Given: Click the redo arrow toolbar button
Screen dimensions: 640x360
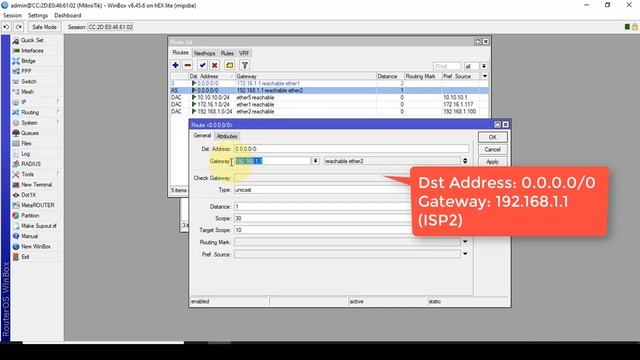Looking at the screenshot, I should pos(19,27).
